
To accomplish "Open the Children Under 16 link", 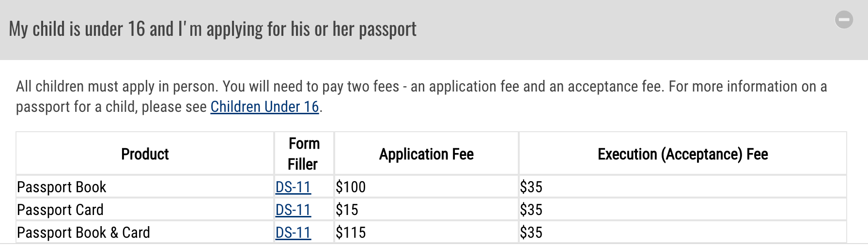I will (x=264, y=107).
